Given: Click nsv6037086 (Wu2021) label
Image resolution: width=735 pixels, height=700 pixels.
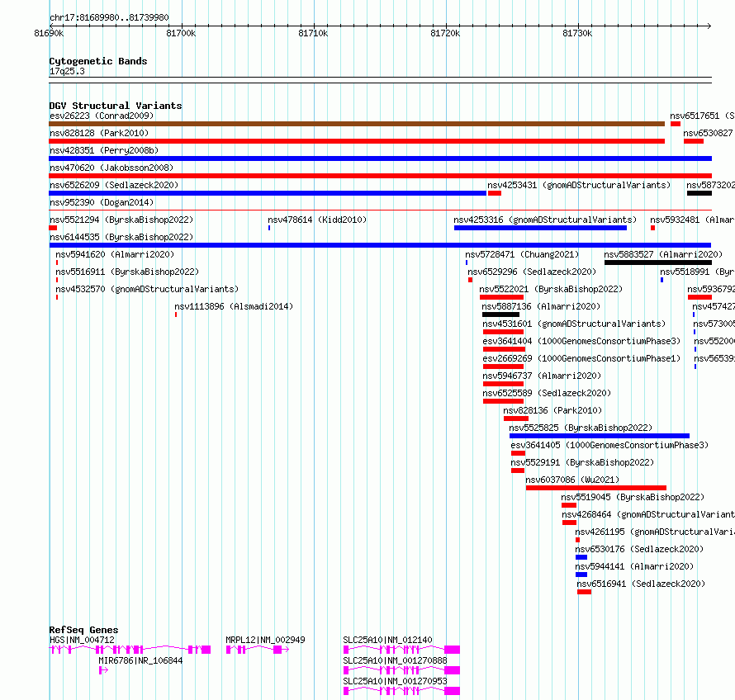Looking at the screenshot, I should (572, 480).
